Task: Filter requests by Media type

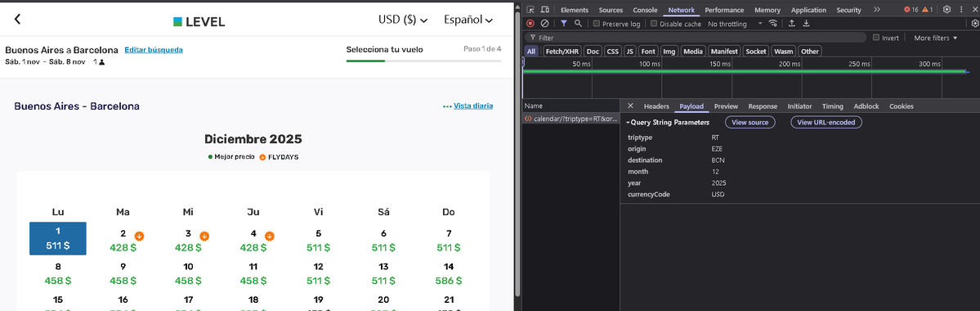Action: (x=693, y=52)
